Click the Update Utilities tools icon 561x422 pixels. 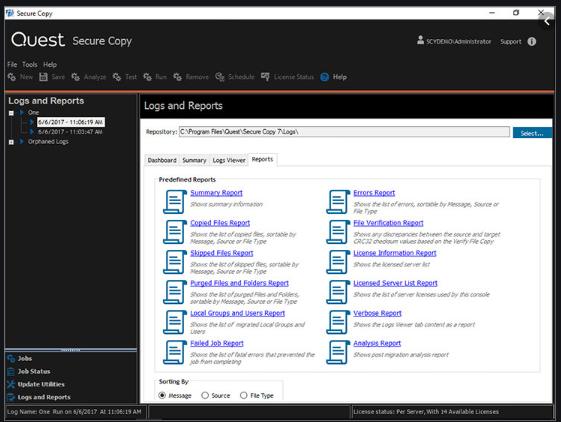(x=11, y=384)
